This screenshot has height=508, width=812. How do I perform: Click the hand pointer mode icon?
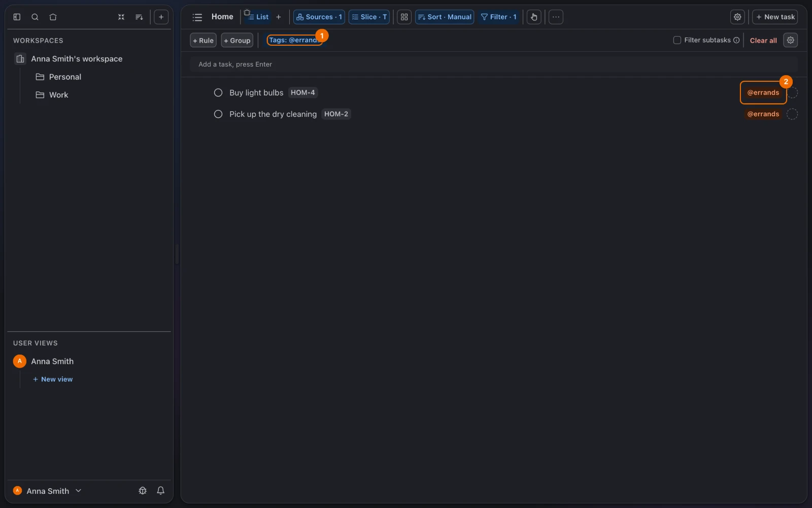coord(534,17)
